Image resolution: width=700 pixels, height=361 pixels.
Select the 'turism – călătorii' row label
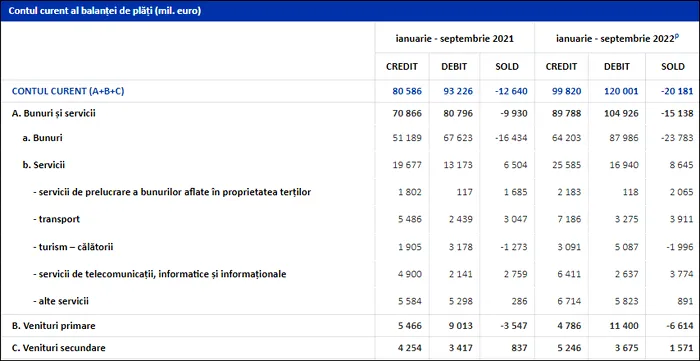pyautogui.click(x=73, y=247)
